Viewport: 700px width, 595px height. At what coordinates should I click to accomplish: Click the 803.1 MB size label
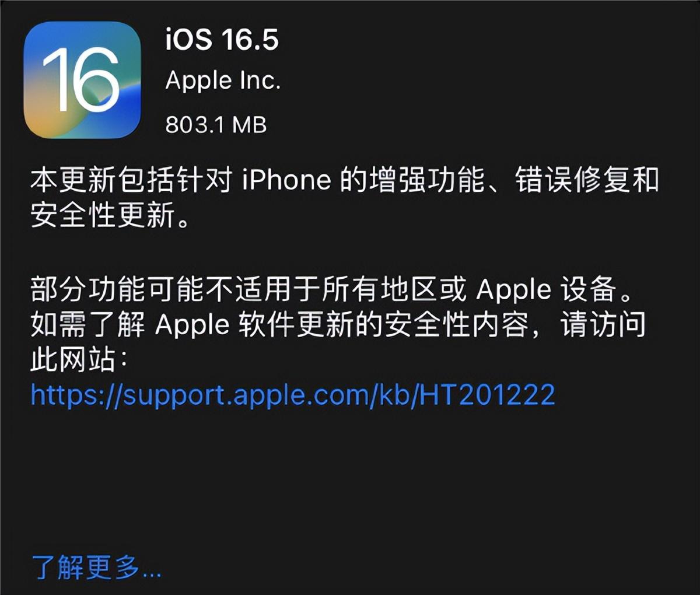[x=216, y=124]
